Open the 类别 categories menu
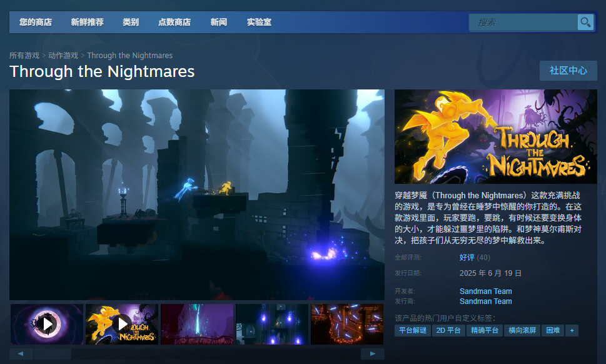Image resolution: width=606 pixels, height=364 pixels. tap(131, 22)
